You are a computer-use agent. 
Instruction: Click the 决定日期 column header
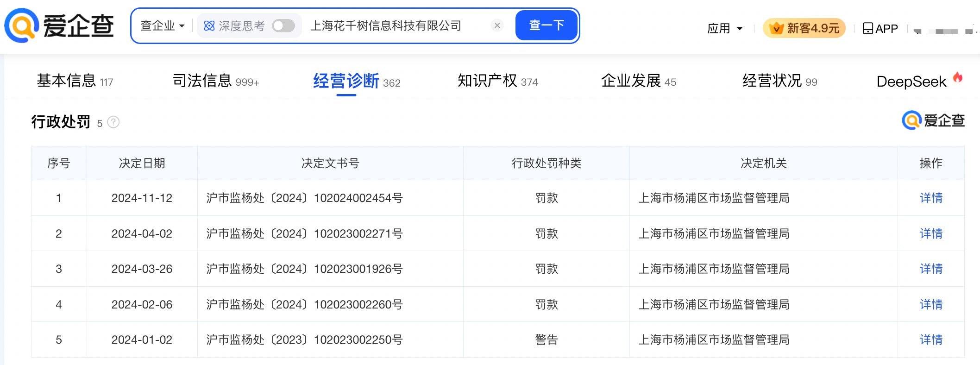coord(142,163)
